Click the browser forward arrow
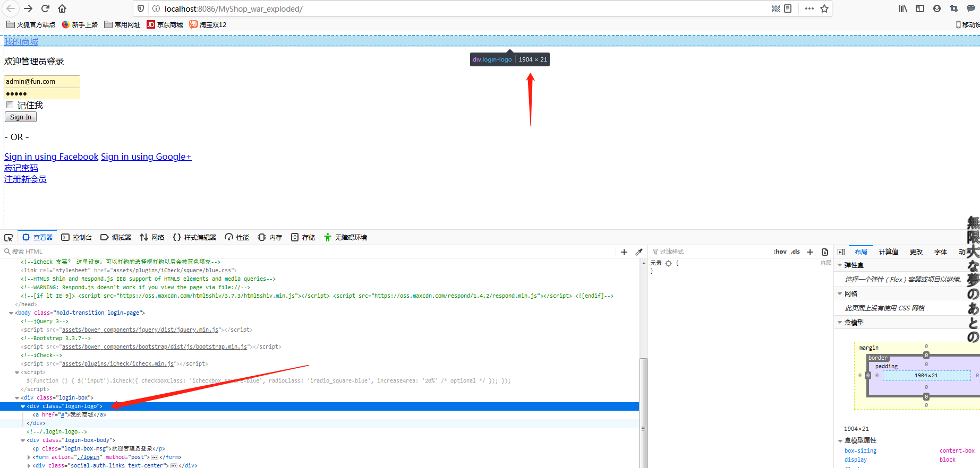The height and width of the screenshot is (468, 980). 28,8
